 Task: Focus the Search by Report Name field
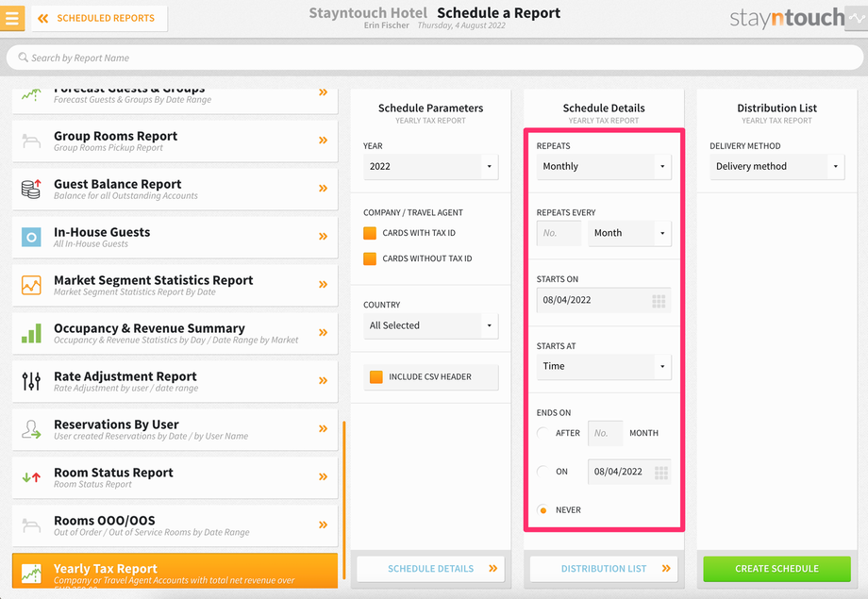pos(435,58)
